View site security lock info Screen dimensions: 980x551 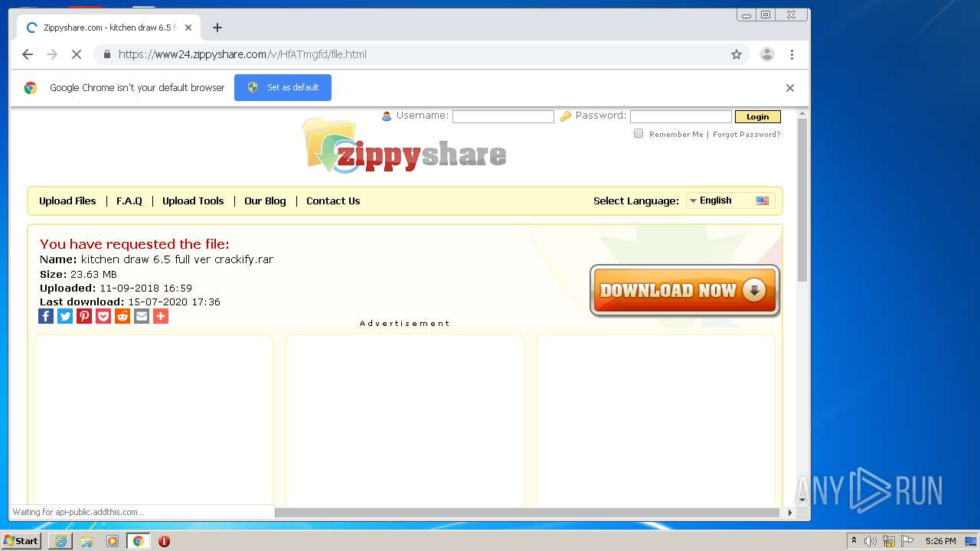click(106, 54)
